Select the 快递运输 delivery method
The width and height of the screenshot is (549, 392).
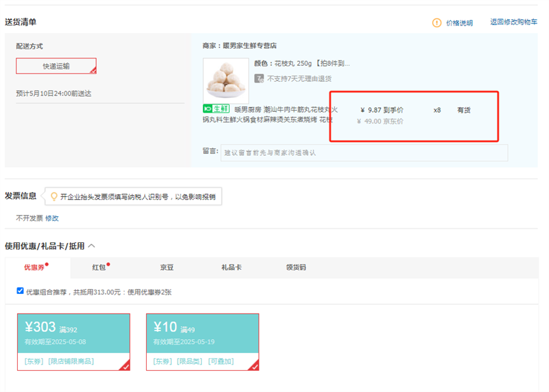coord(56,66)
